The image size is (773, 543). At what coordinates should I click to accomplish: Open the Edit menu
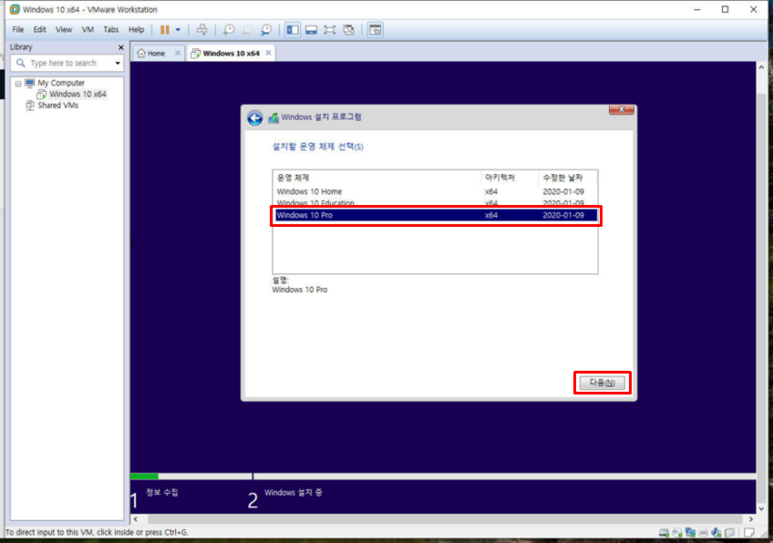click(x=40, y=30)
